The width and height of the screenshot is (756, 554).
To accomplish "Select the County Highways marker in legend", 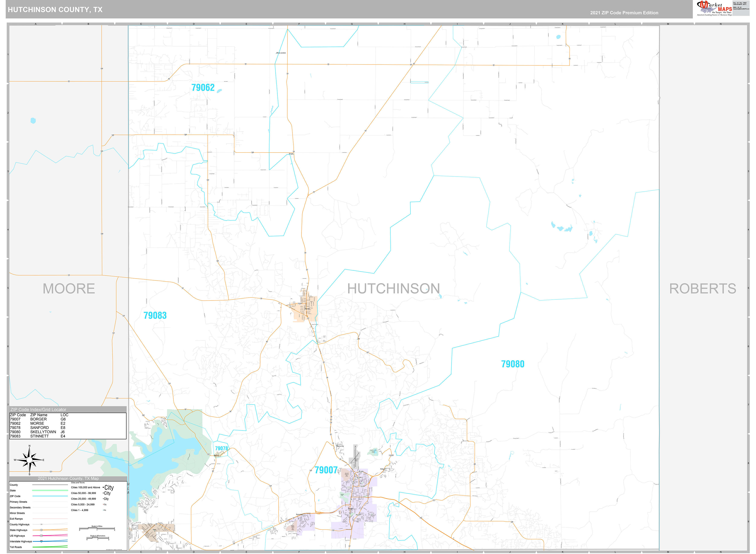I will [42, 525].
